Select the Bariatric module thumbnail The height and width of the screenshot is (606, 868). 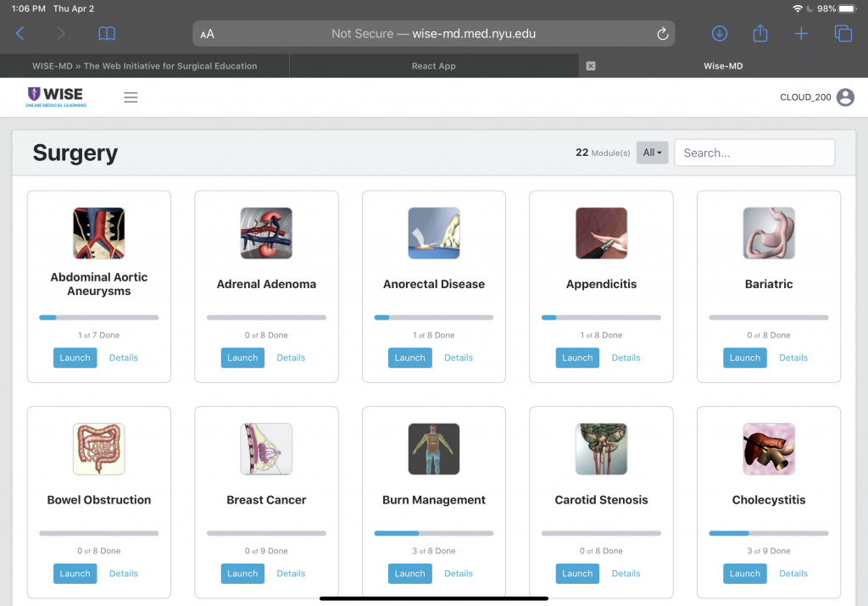pyautogui.click(x=769, y=233)
